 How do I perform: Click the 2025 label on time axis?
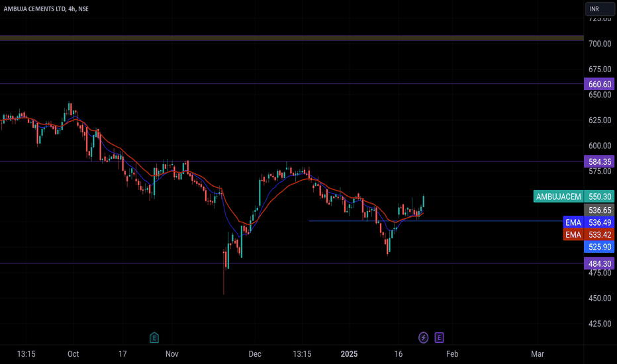[x=349, y=354]
